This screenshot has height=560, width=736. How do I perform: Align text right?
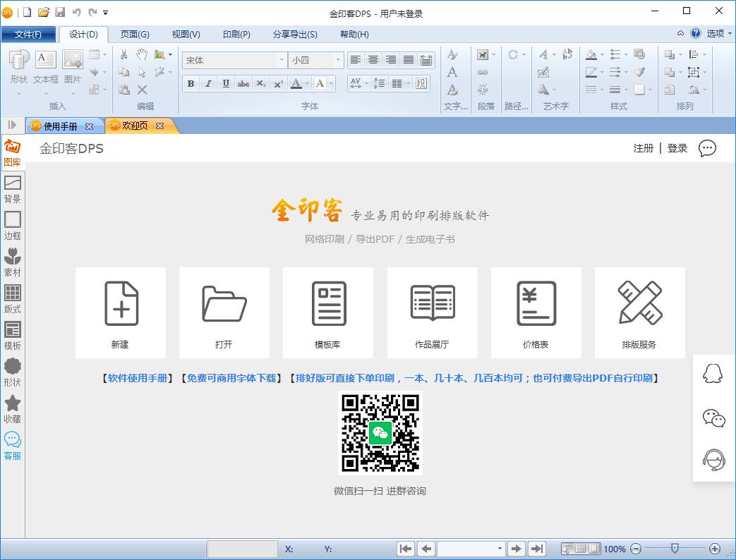390,59
